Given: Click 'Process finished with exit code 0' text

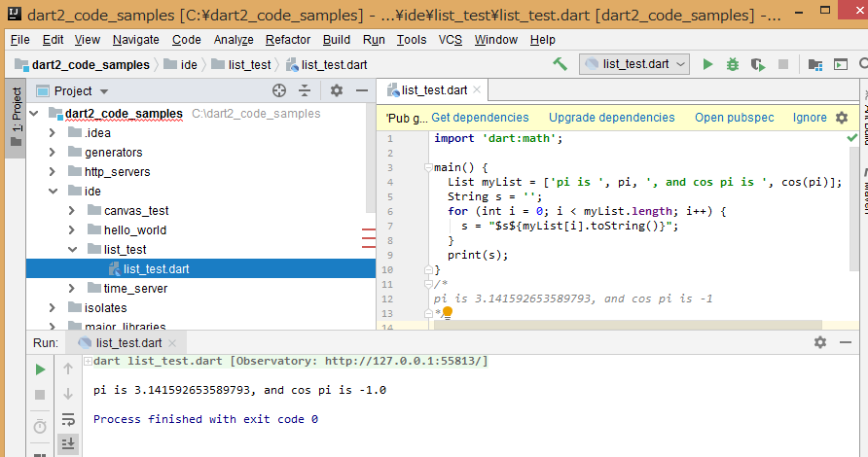Looking at the screenshot, I should pyautogui.click(x=205, y=419).
